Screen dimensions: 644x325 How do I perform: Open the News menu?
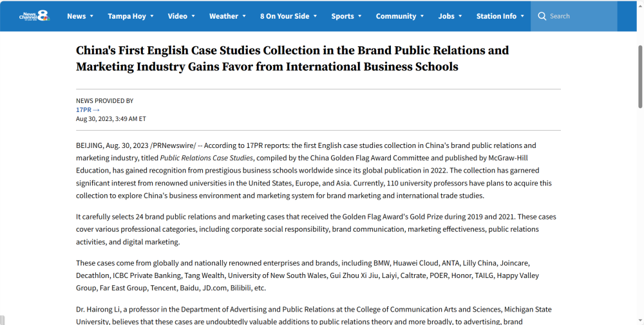coord(77,16)
